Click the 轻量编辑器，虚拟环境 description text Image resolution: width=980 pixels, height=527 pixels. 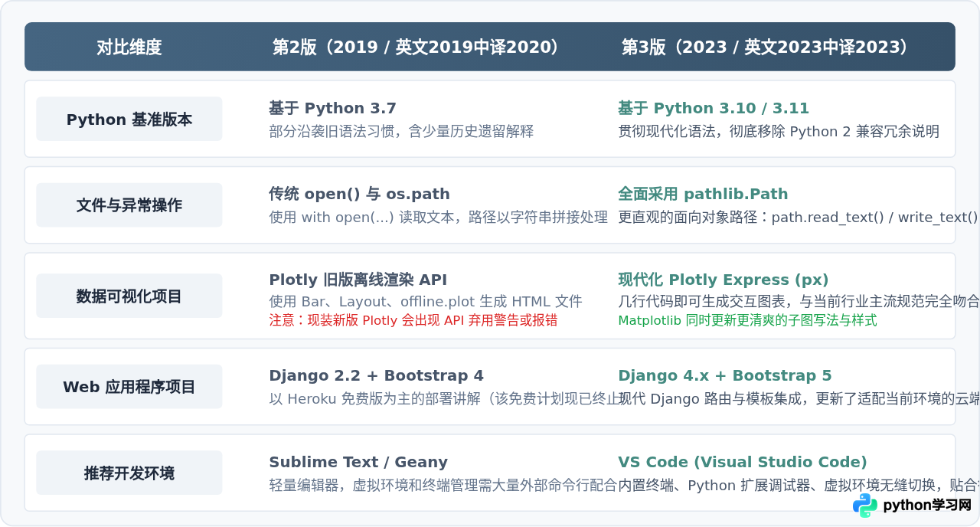point(443,486)
